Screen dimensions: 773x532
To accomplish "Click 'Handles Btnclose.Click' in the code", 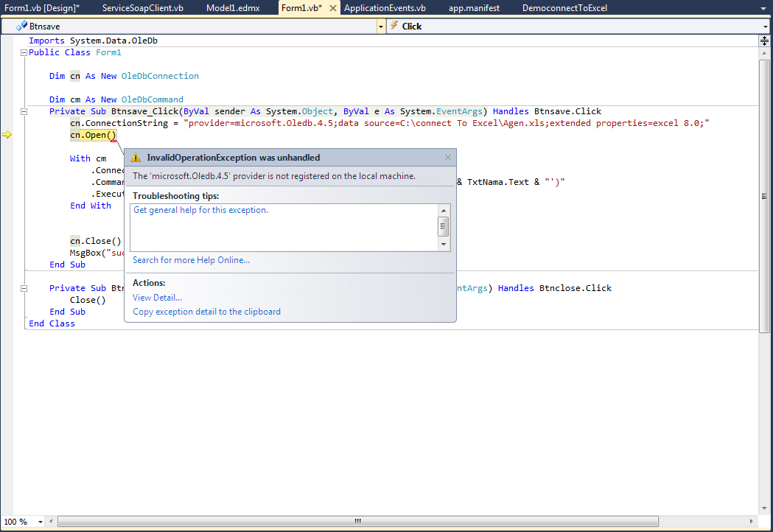I will [555, 288].
